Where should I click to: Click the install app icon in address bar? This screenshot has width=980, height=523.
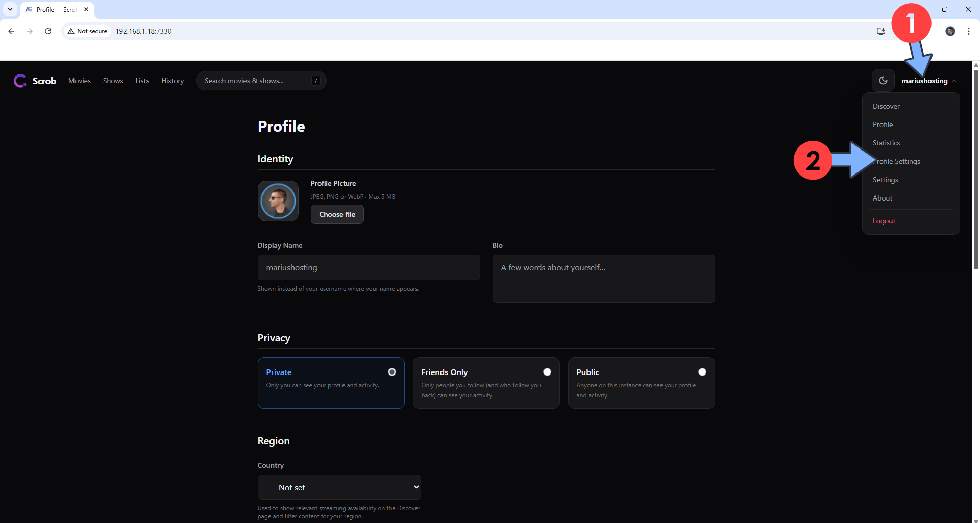tap(880, 31)
